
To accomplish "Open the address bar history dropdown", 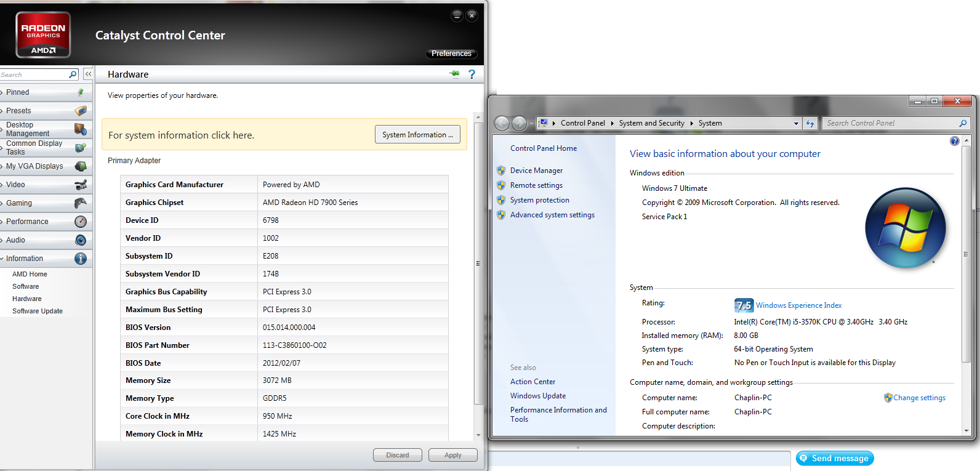I will click(x=796, y=123).
